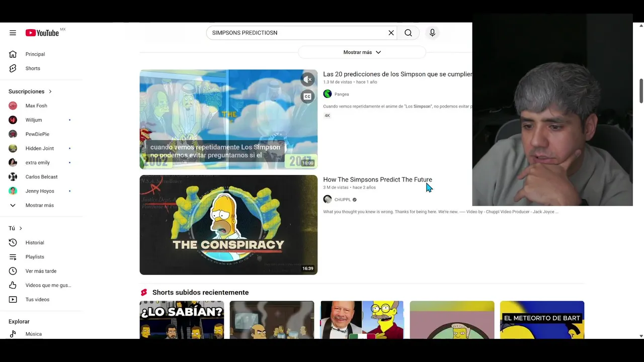Start voice search with microphone icon
The height and width of the screenshot is (362, 644).
432,33
